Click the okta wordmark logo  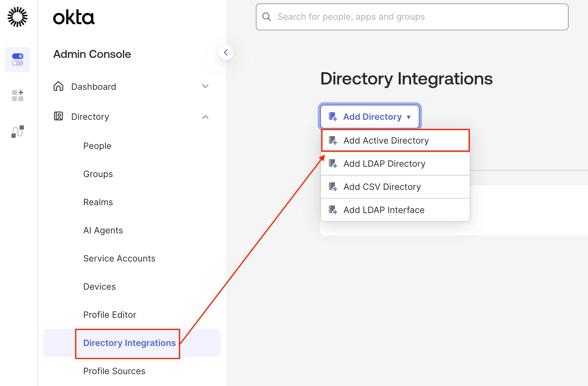click(x=74, y=18)
